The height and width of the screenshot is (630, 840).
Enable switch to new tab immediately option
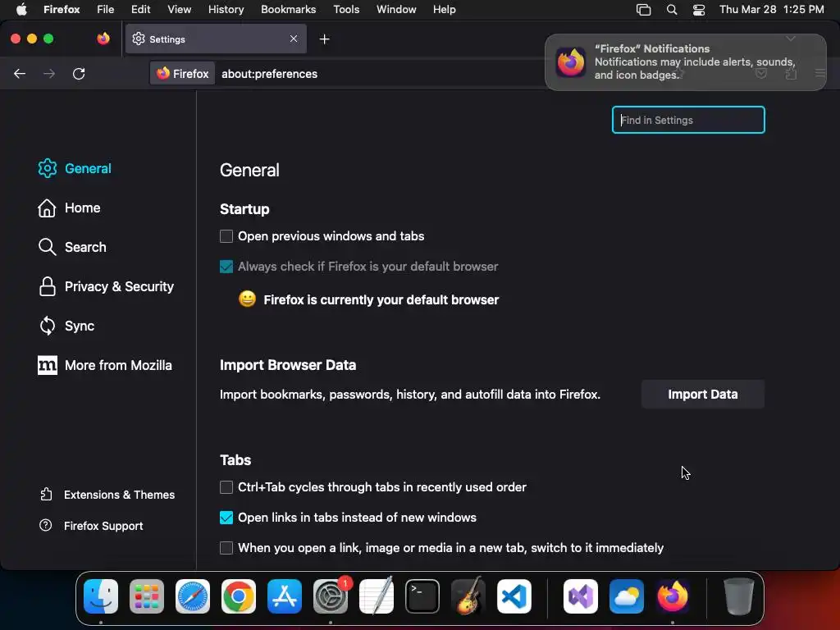point(226,547)
